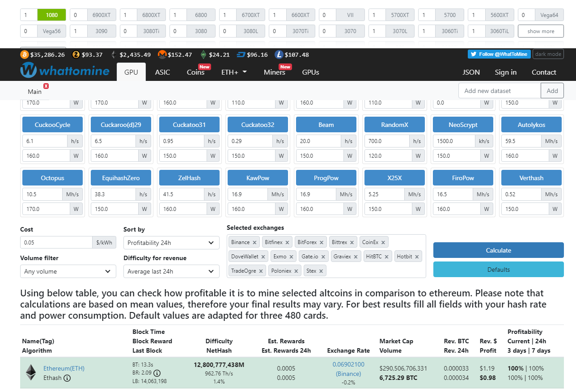Switch to dark mode
The width and height of the screenshot is (576, 392).
click(x=548, y=54)
